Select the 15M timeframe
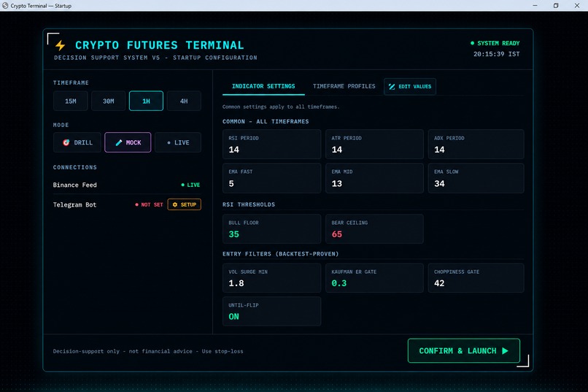The image size is (588, 392). 71,101
